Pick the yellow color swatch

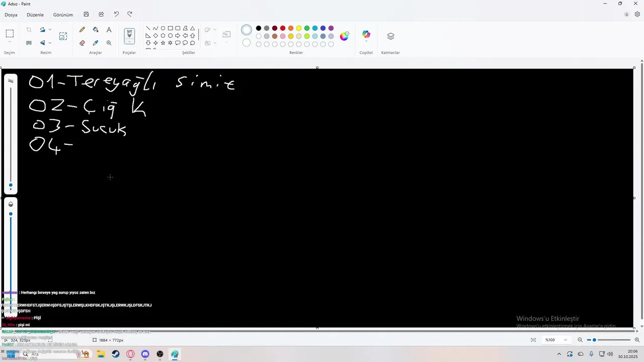(x=299, y=28)
